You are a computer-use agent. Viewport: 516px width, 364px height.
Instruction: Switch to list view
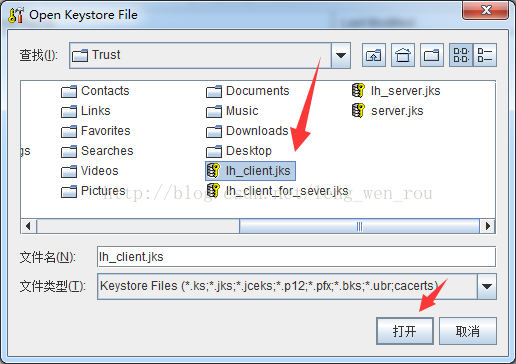click(x=461, y=55)
